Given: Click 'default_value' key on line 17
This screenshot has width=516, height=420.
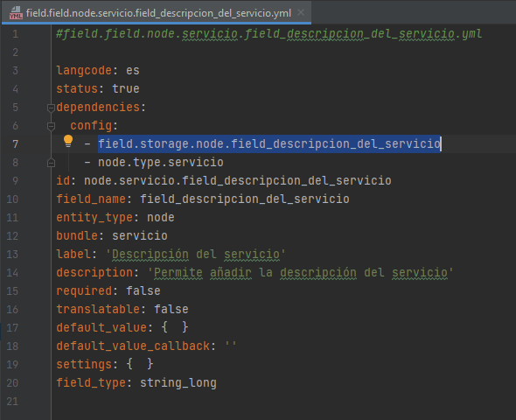Looking at the screenshot, I should coord(101,328).
